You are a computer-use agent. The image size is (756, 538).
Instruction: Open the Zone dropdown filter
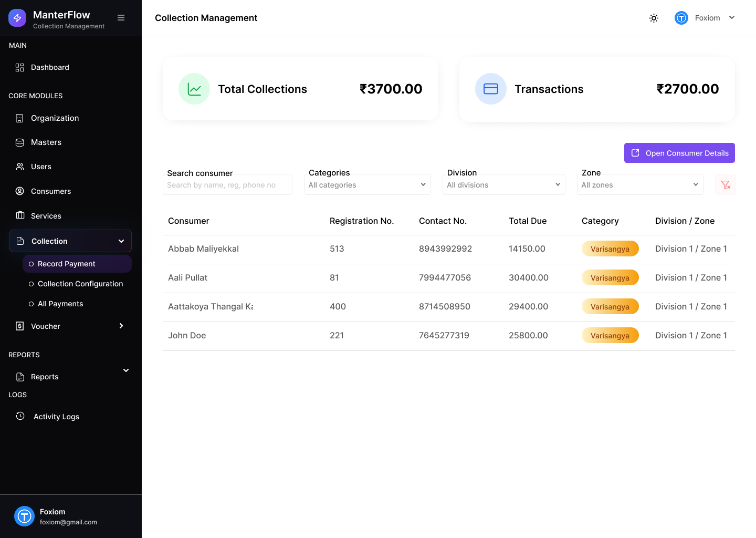pos(639,184)
